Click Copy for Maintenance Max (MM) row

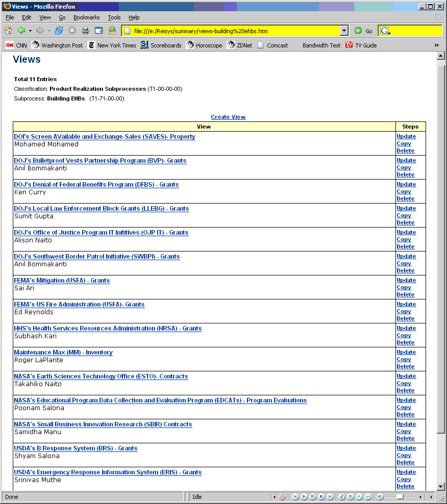[404, 359]
